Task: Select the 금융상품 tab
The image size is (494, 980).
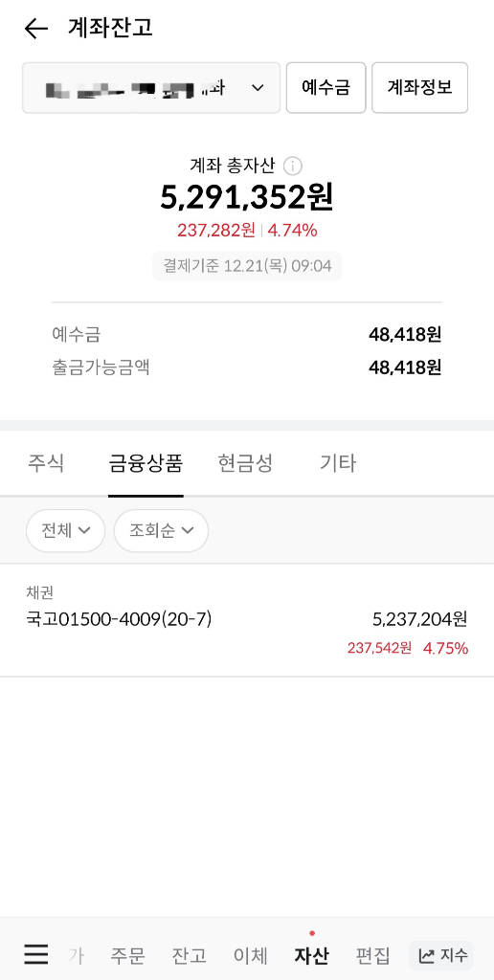Action: point(146,463)
